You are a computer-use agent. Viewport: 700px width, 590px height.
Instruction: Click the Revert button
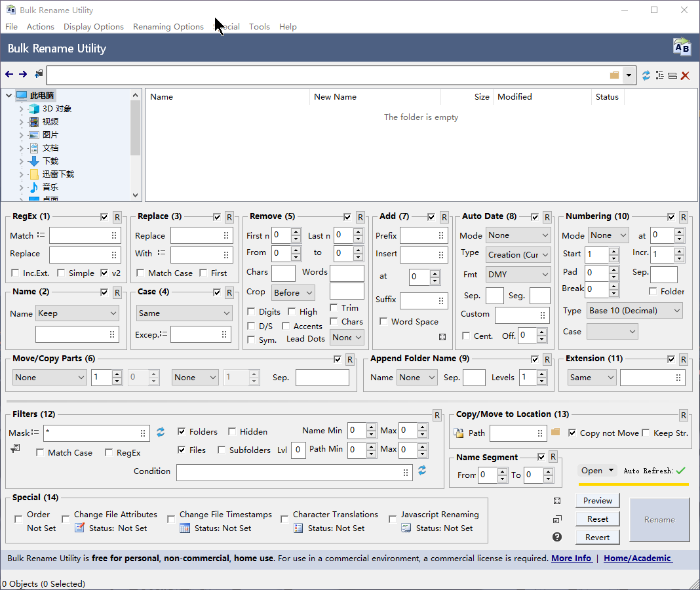click(x=597, y=538)
